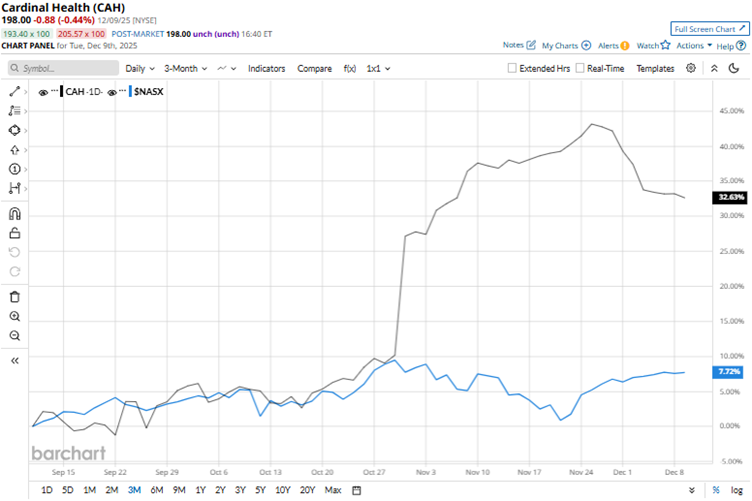Viewport: 752px width, 501px height.
Task: Click the black CAH color swatch
Action: pyautogui.click(x=61, y=92)
